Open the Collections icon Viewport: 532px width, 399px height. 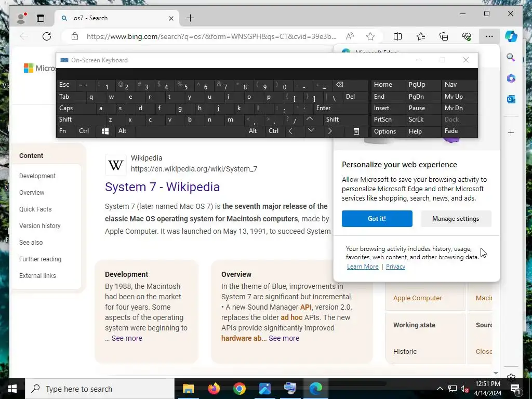[x=444, y=36]
